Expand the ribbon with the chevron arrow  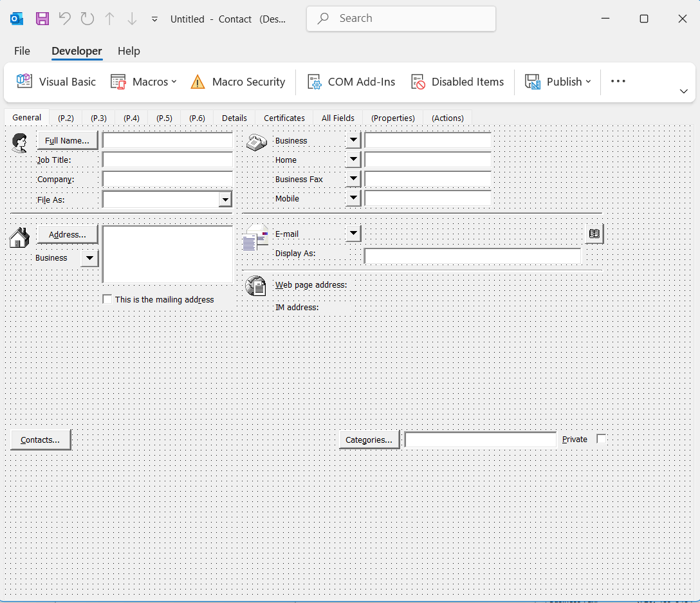point(683,91)
